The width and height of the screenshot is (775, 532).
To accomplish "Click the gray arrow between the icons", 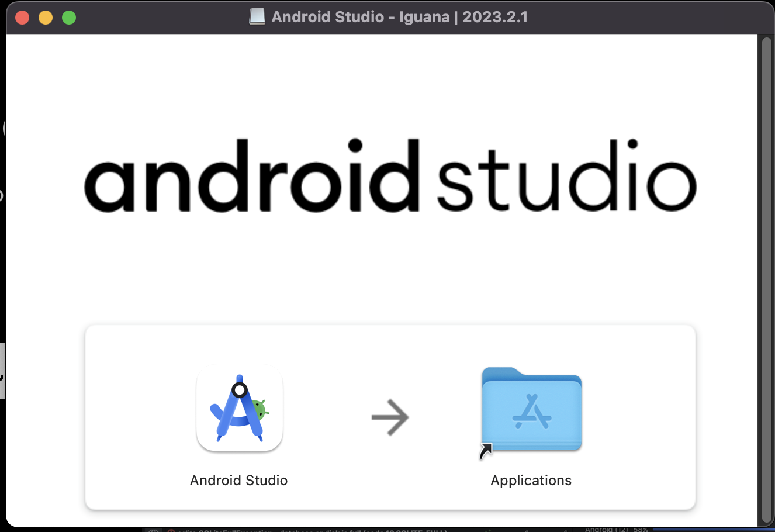I will (x=390, y=417).
